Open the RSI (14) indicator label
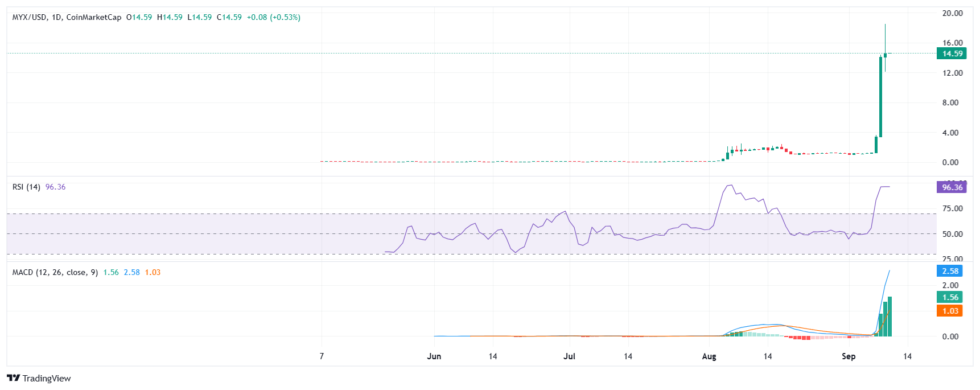 coord(26,187)
